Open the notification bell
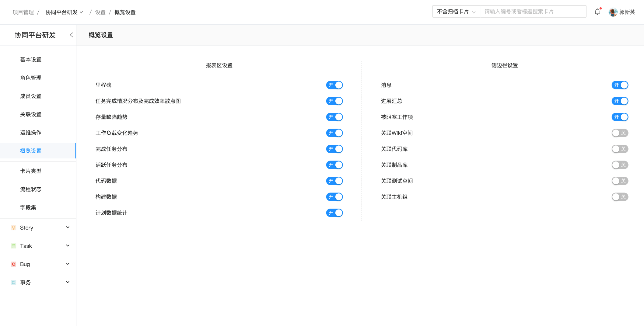The width and height of the screenshot is (644, 326). [597, 12]
